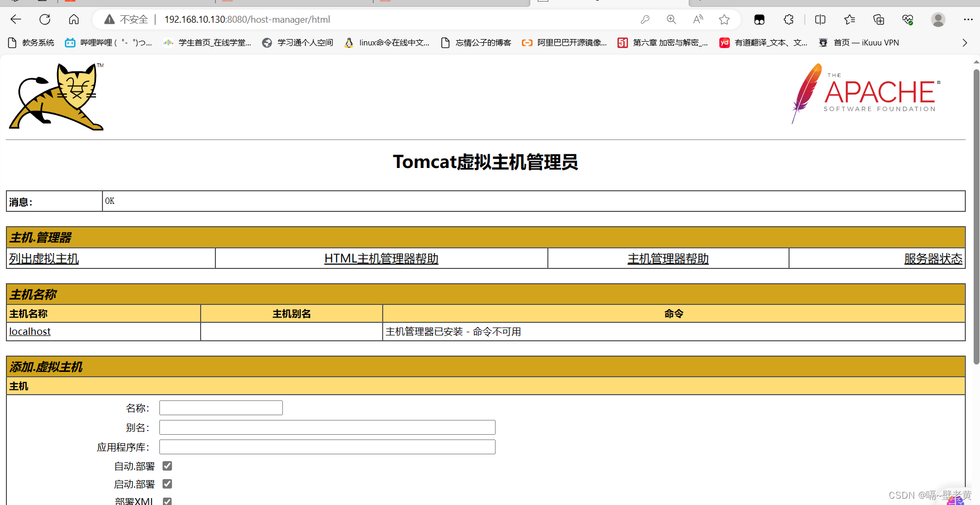The image size is (980, 505).
Task: Open saved password key icon
Action: click(645, 20)
